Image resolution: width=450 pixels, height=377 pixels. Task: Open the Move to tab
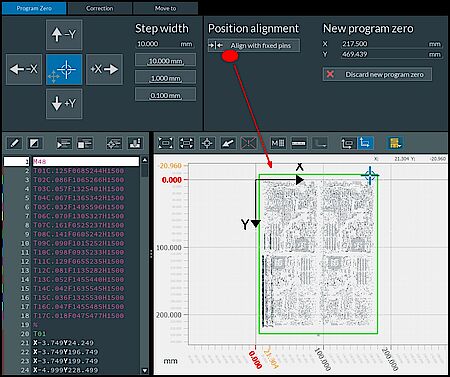[165, 8]
